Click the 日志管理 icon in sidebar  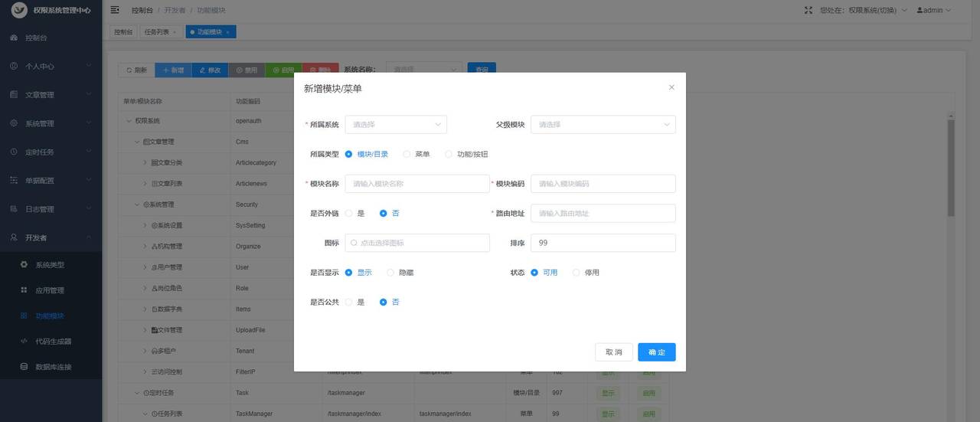14,209
